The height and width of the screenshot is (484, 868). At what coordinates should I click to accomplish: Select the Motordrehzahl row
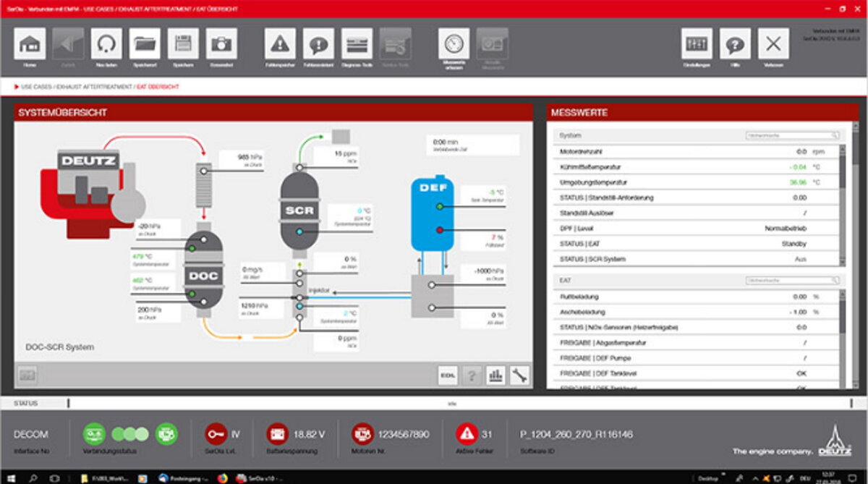coord(695,152)
